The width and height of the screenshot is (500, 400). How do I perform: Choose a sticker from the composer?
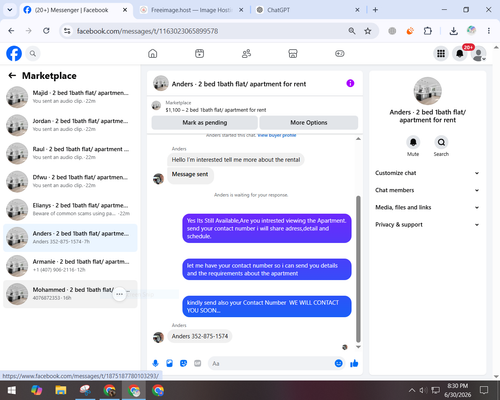coord(183,363)
